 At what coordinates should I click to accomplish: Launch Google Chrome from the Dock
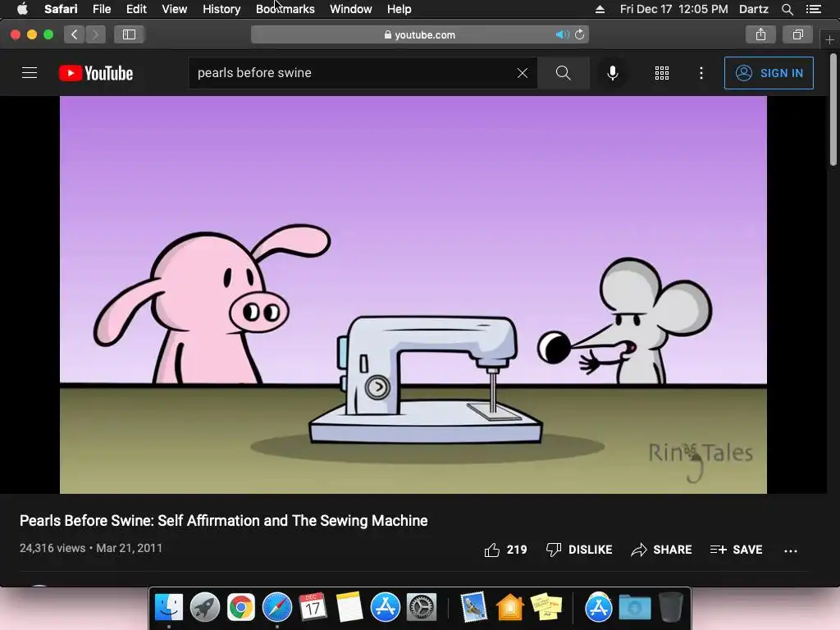(x=240, y=608)
